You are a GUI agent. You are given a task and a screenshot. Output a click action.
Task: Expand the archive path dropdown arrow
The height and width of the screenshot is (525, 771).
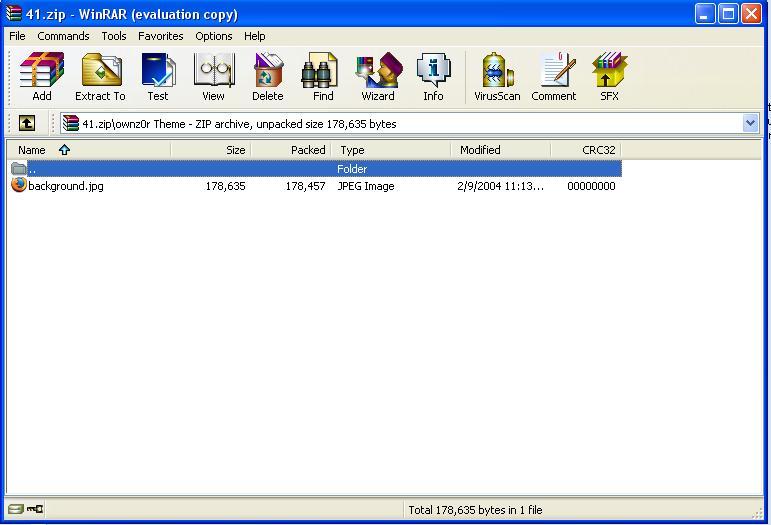click(750, 123)
